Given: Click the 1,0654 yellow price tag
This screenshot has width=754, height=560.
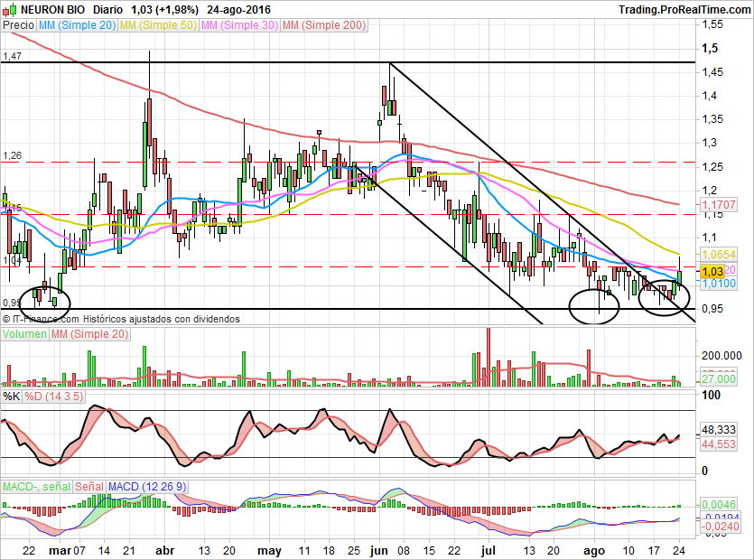Looking at the screenshot, I should click(x=719, y=254).
